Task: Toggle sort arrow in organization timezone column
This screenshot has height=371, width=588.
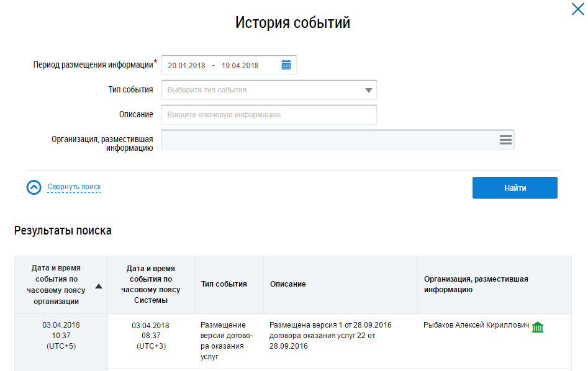Action: [x=99, y=286]
